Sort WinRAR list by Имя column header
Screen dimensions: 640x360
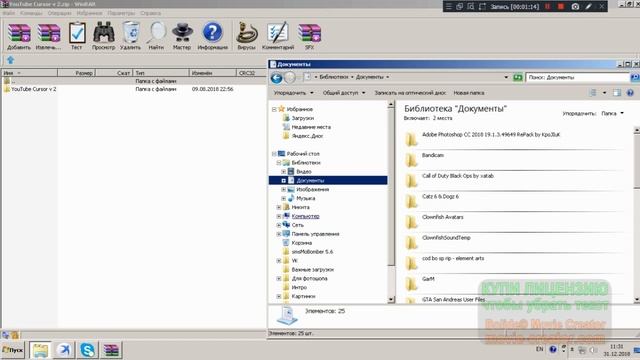[29, 73]
